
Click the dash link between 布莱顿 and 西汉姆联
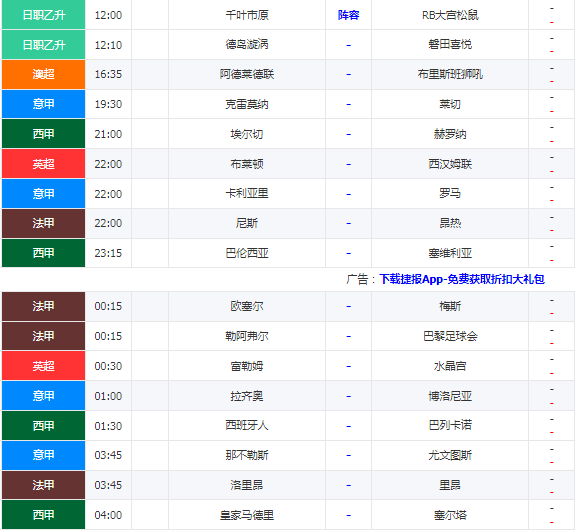pos(348,164)
